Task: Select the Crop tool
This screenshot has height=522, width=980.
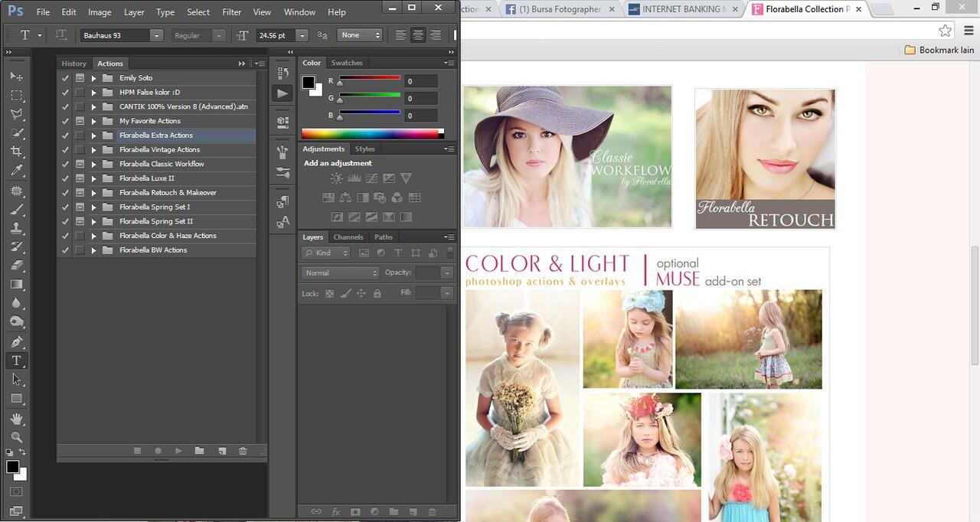Action: tap(16, 152)
